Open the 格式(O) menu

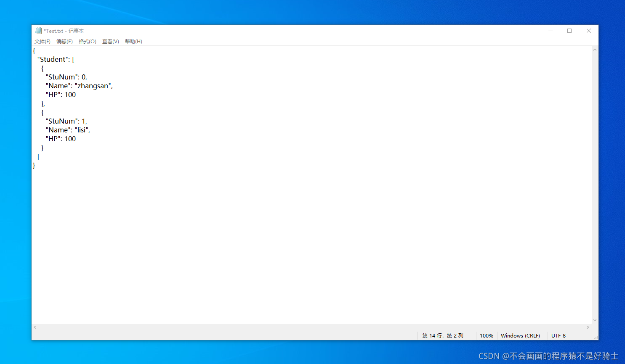point(87,41)
